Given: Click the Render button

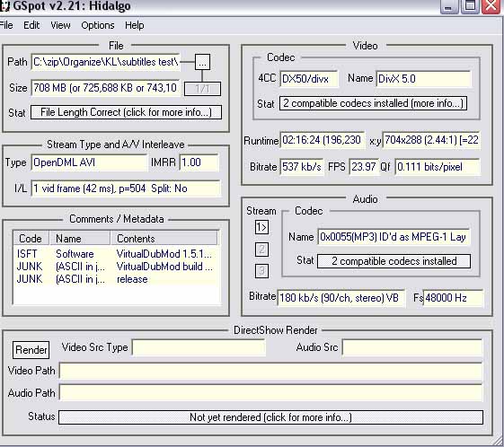Looking at the screenshot, I should click(x=31, y=350).
